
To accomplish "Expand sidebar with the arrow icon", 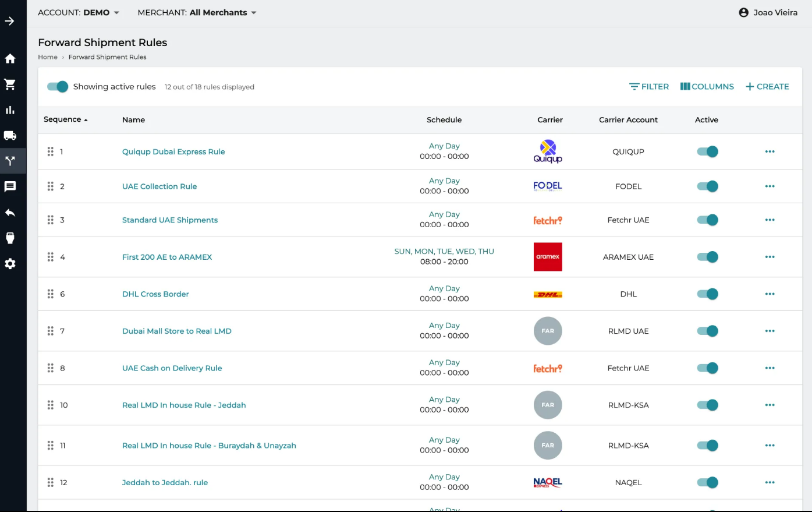I will coord(10,21).
